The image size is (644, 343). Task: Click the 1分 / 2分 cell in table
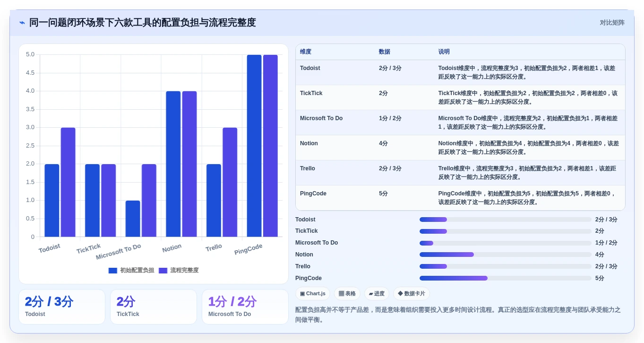coord(390,118)
